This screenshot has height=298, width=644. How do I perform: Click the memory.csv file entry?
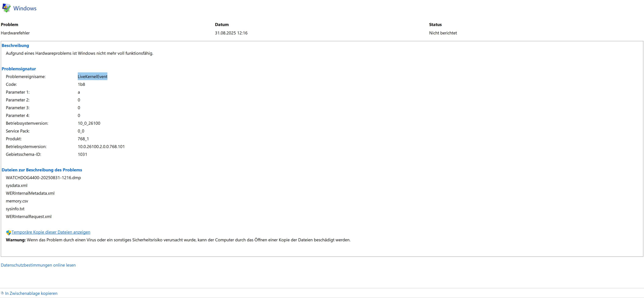17,201
